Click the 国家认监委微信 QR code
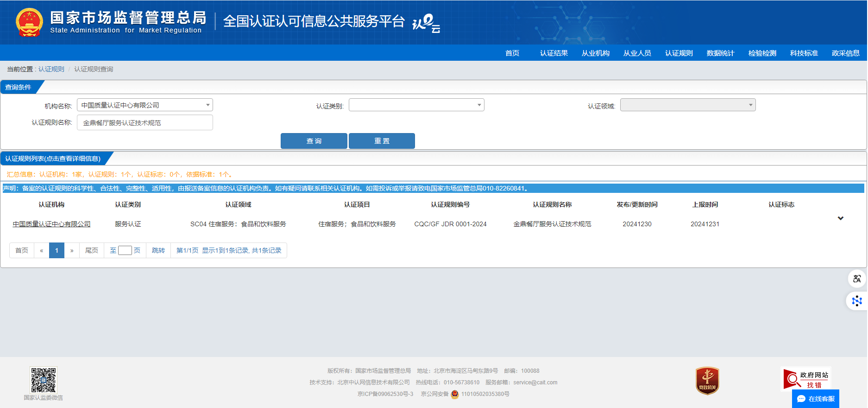The image size is (868, 408). 43,380
